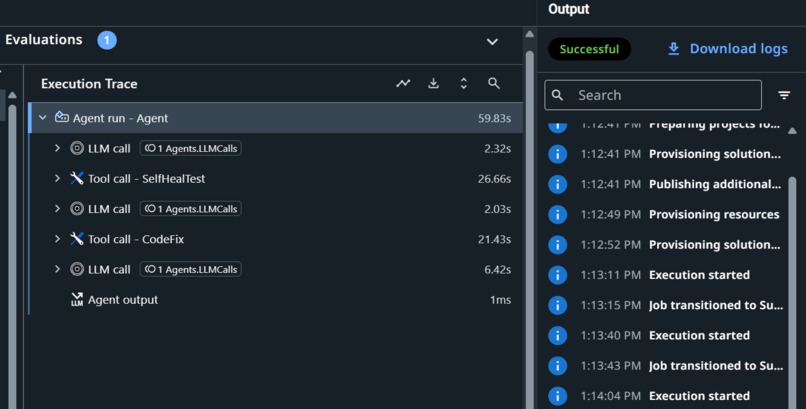Open the log filter options icon
806x409 pixels.
coord(784,95)
